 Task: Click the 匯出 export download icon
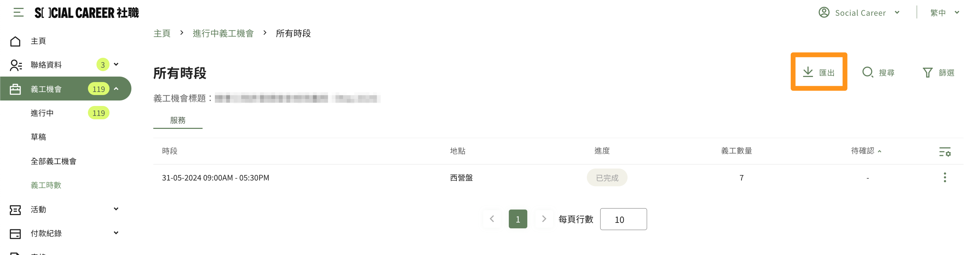coord(808,72)
